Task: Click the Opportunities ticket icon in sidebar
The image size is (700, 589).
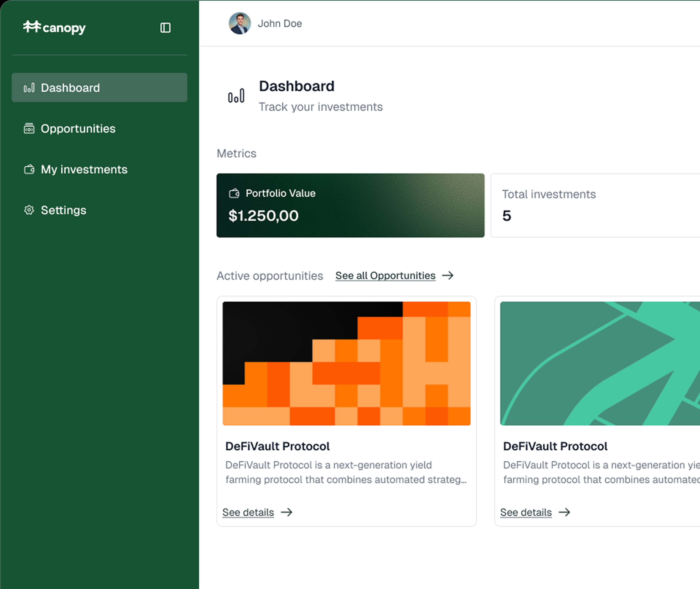Action: [29, 129]
